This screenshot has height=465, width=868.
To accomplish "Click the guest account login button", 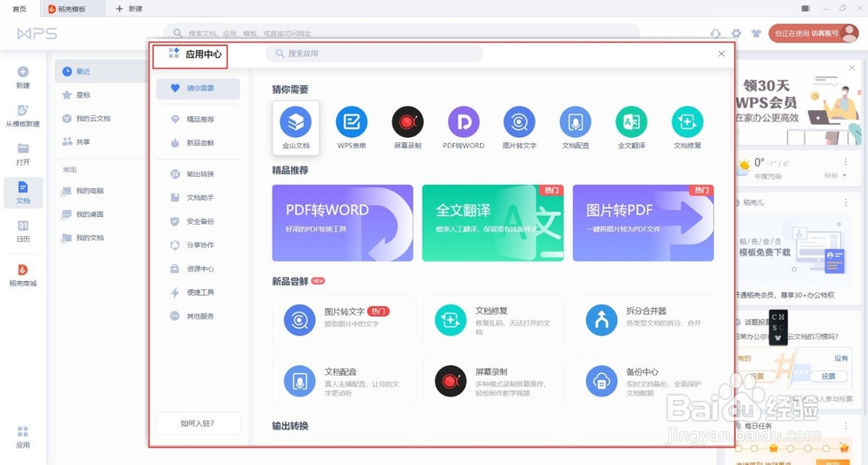I will [813, 33].
